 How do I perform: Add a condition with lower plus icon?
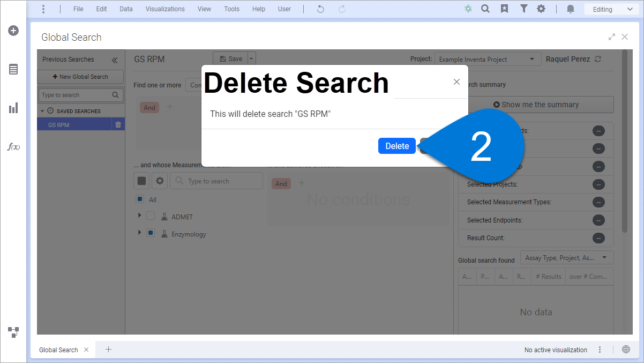(x=301, y=183)
